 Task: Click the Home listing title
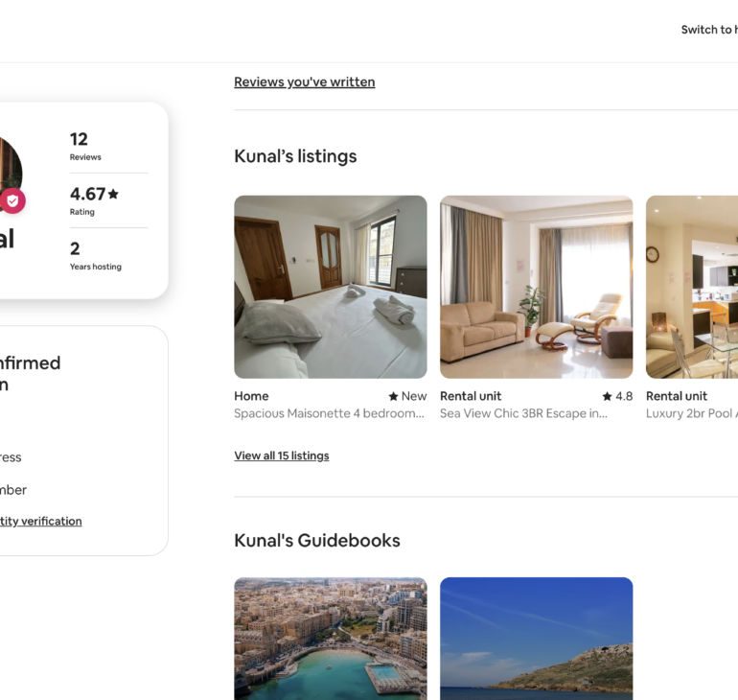(251, 396)
